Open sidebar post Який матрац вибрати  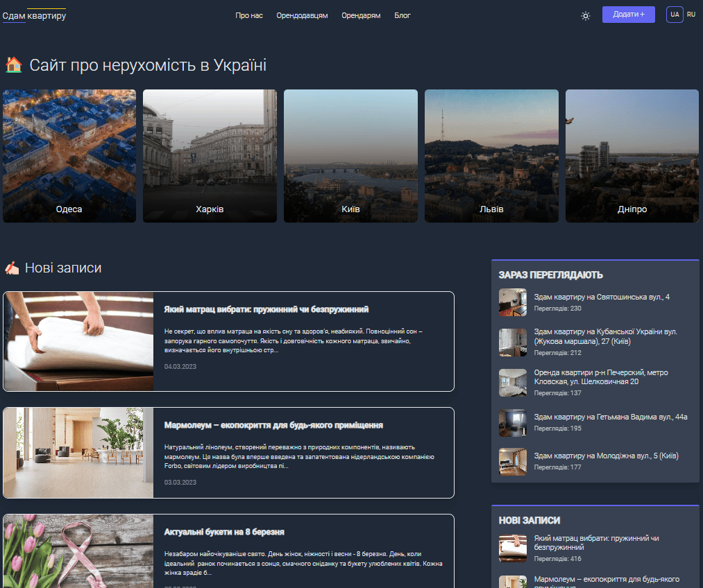(x=596, y=543)
